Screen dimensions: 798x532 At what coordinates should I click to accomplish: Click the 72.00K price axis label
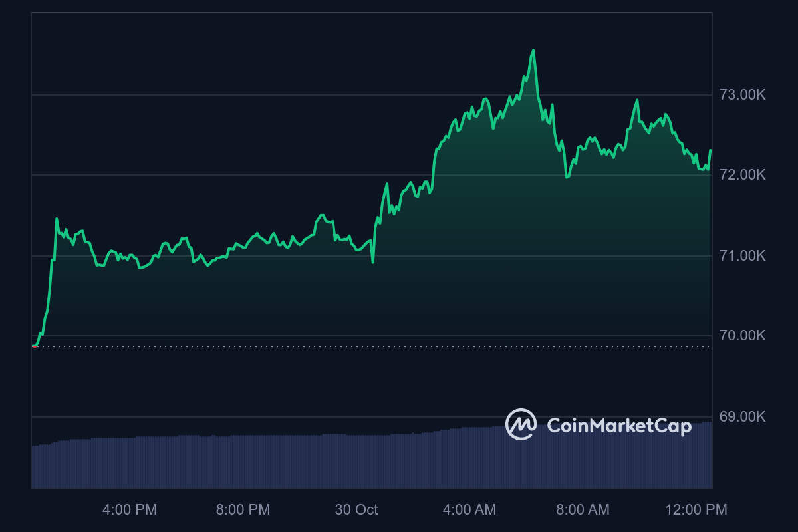coord(743,175)
